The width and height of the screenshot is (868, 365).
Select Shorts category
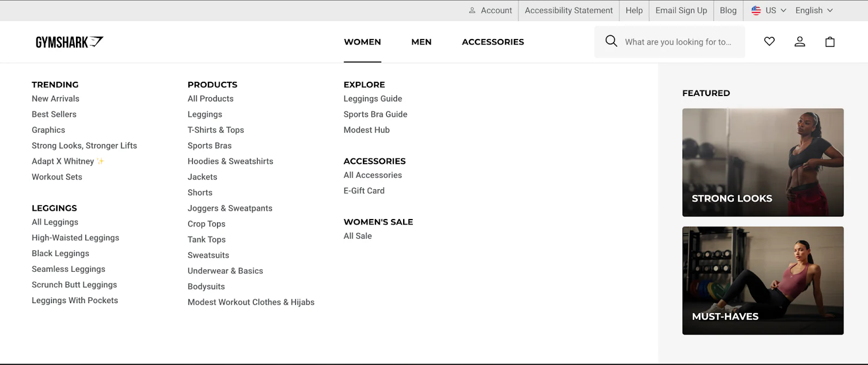tap(200, 193)
